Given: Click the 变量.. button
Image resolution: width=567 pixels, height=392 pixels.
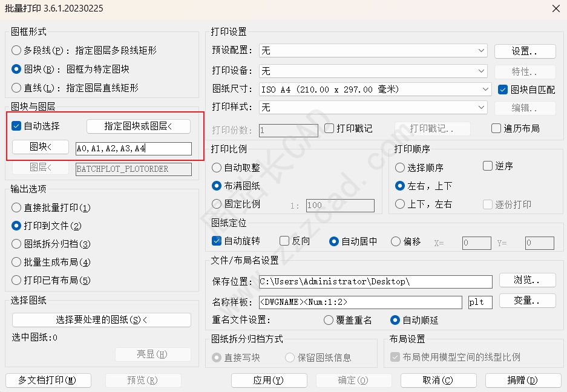Looking at the screenshot, I should [x=527, y=301].
